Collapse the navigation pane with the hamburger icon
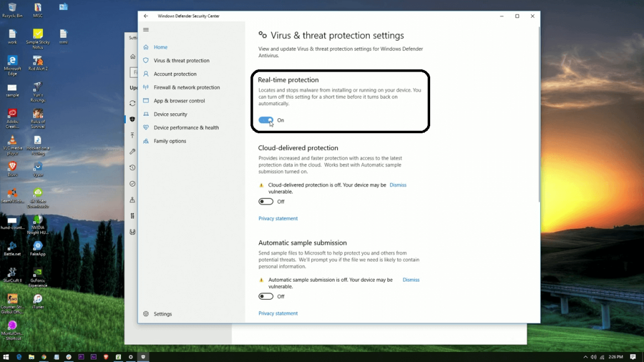 (x=146, y=30)
